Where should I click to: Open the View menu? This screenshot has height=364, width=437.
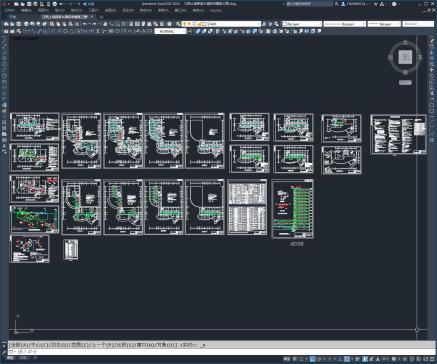click(43, 11)
